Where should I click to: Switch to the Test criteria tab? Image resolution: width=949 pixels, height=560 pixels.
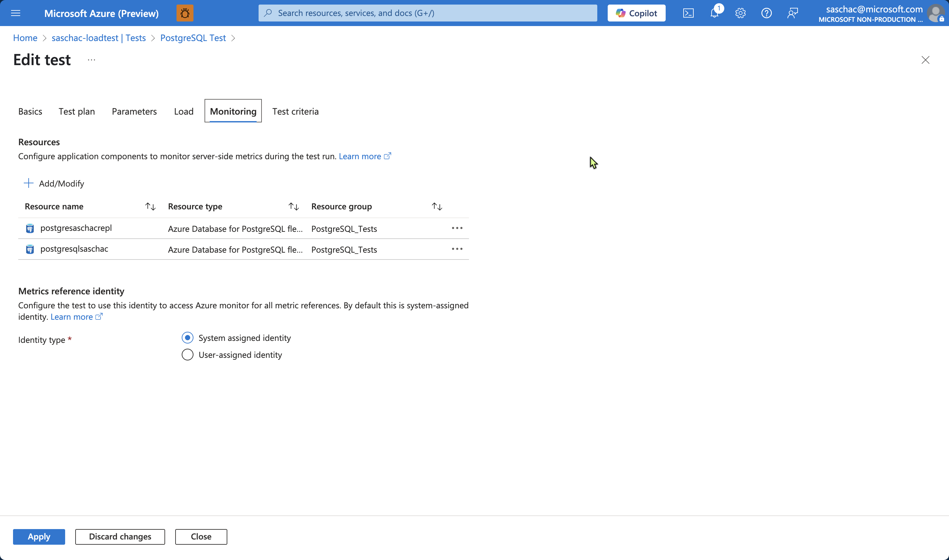(x=295, y=112)
